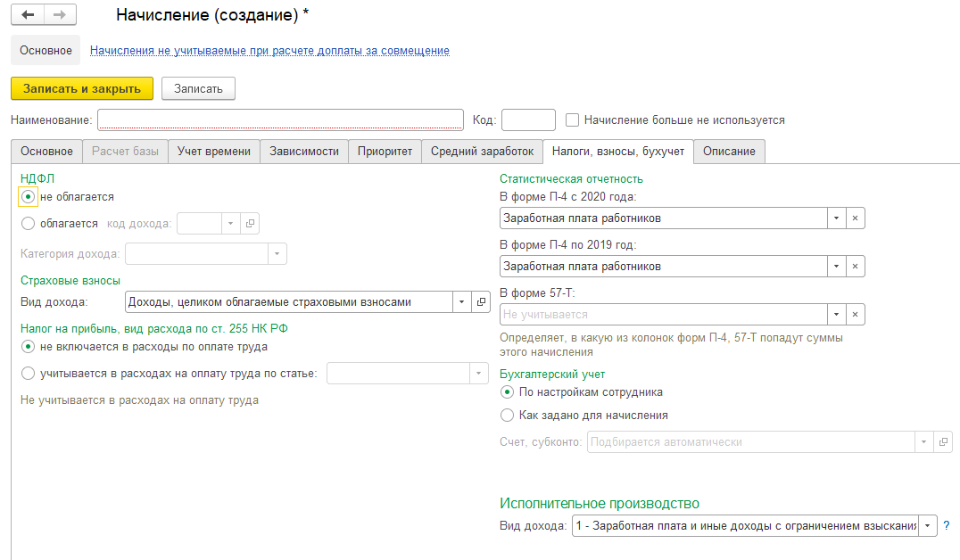Image resolution: width=960 pixels, height=560 pixels.
Task: Clear the 'В форме П-4 по 2019 год' field
Action: pyautogui.click(x=855, y=267)
